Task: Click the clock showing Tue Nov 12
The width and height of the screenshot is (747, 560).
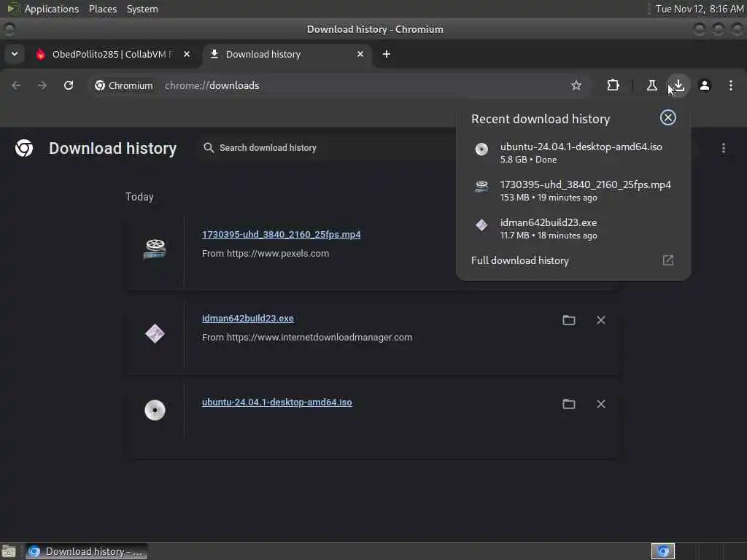Action: [700, 9]
